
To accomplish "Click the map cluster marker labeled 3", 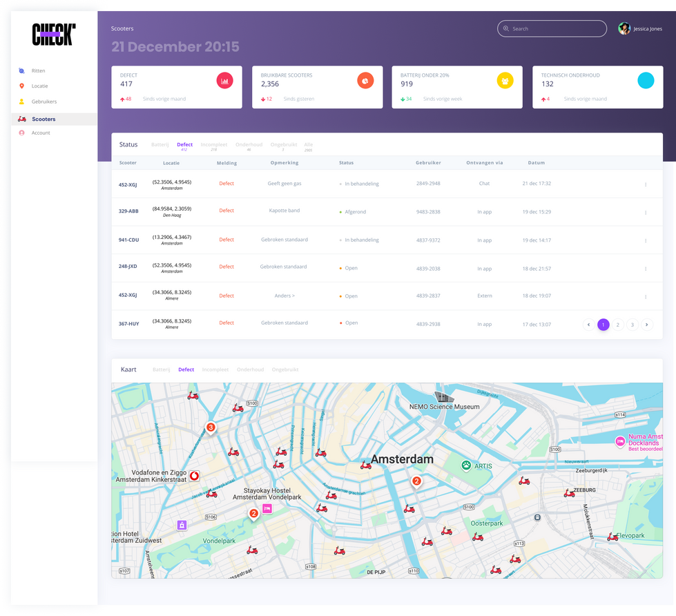I will (x=211, y=427).
